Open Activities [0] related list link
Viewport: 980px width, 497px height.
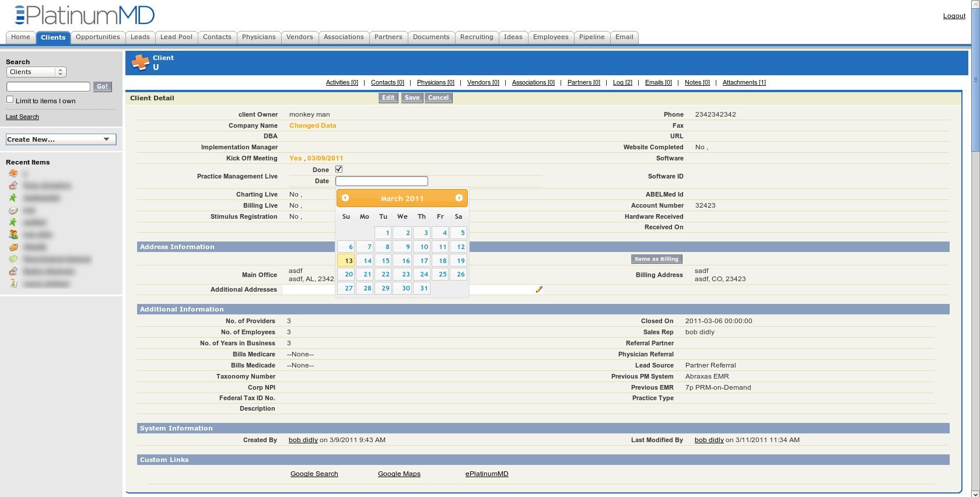[342, 83]
